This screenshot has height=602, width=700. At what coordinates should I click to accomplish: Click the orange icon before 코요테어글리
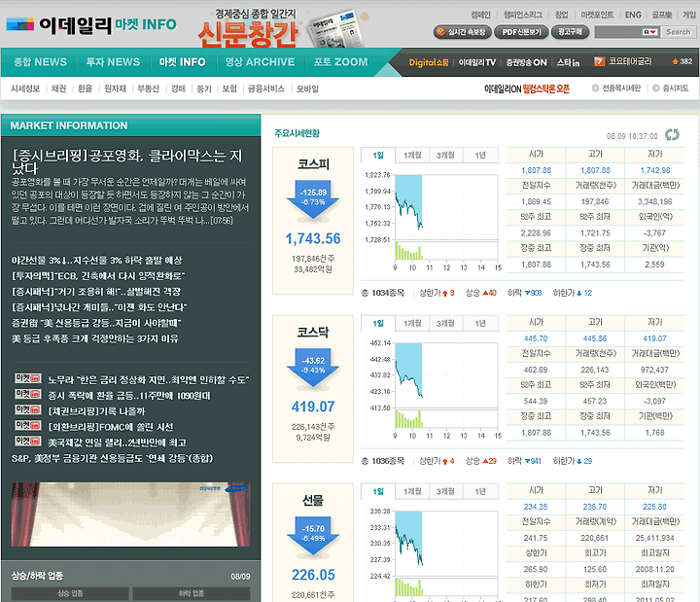(600, 61)
